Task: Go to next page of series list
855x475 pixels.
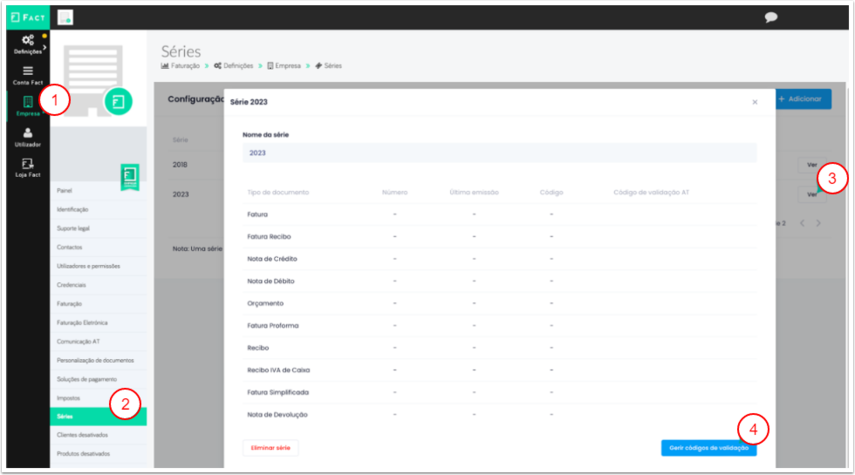Action: point(818,223)
